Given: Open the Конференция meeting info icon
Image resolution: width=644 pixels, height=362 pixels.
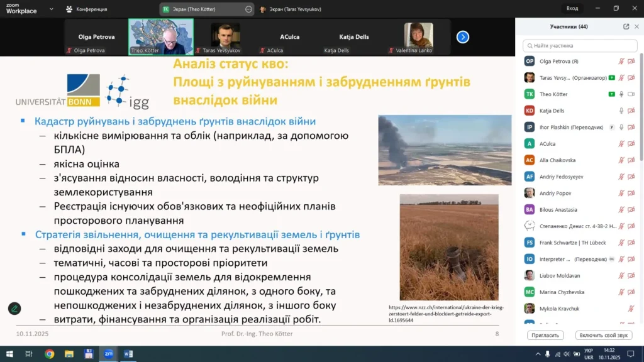Looking at the screenshot, I should [69, 9].
